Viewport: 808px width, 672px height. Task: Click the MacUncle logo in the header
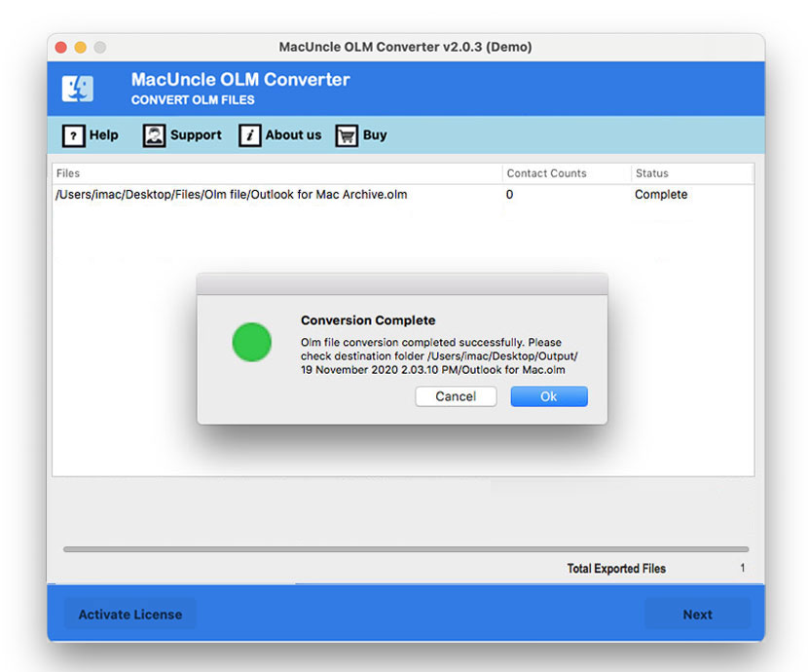(79, 88)
